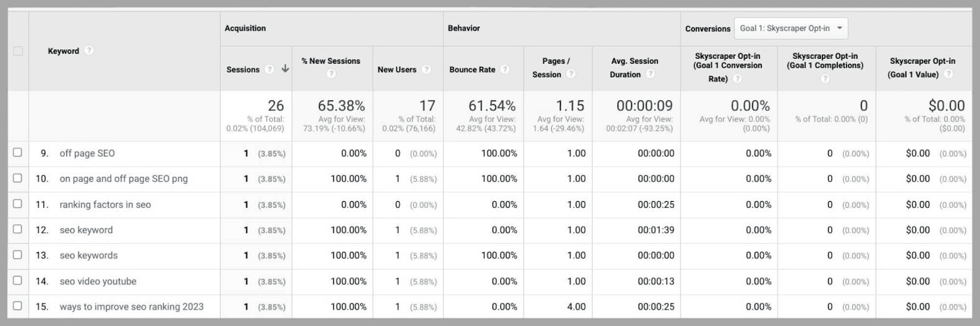Sort by the Bounce Rate column header
This screenshot has width=980, height=326.
(472, 69)
